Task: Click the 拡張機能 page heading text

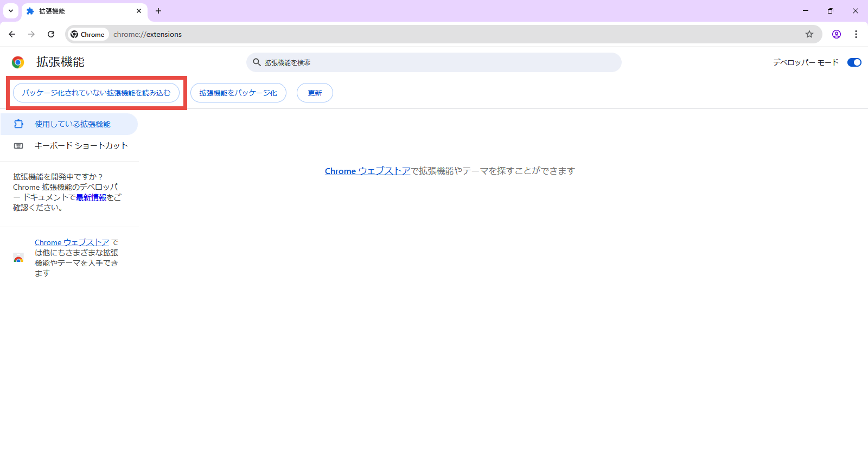Action: click(x=60, y=62)
